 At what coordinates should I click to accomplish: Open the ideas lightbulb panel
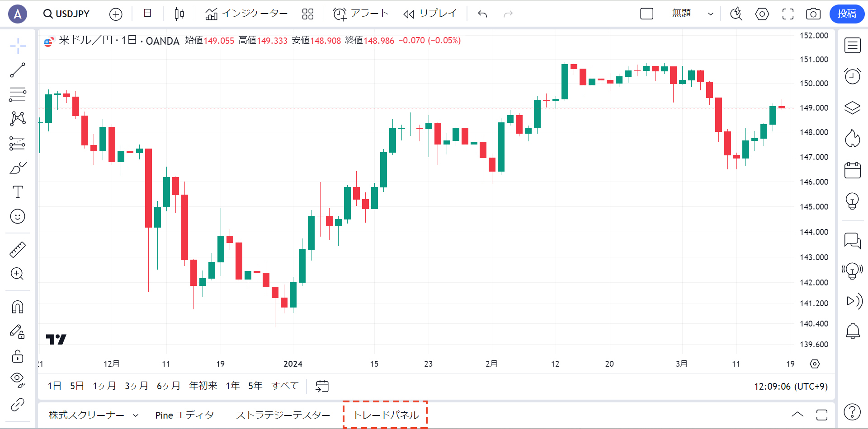coord(853,201)
